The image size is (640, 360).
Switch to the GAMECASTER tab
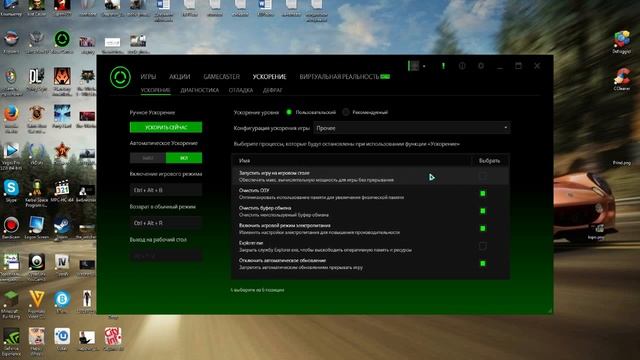pyautogui.click(x=222, y=77)
